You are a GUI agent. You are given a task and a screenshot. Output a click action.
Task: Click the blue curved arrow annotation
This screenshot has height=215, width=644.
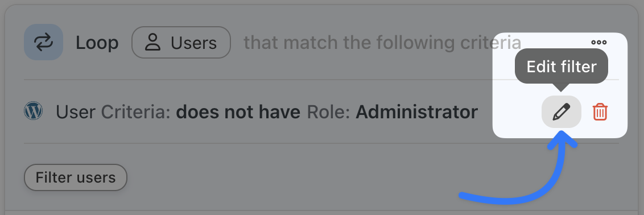pyautogui.click(x=518, y=170)
